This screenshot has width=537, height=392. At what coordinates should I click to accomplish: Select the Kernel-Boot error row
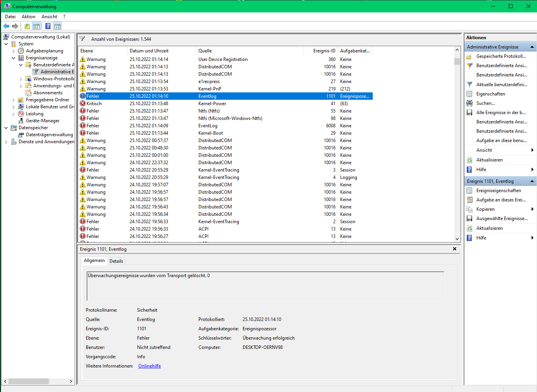pos(225,133)
